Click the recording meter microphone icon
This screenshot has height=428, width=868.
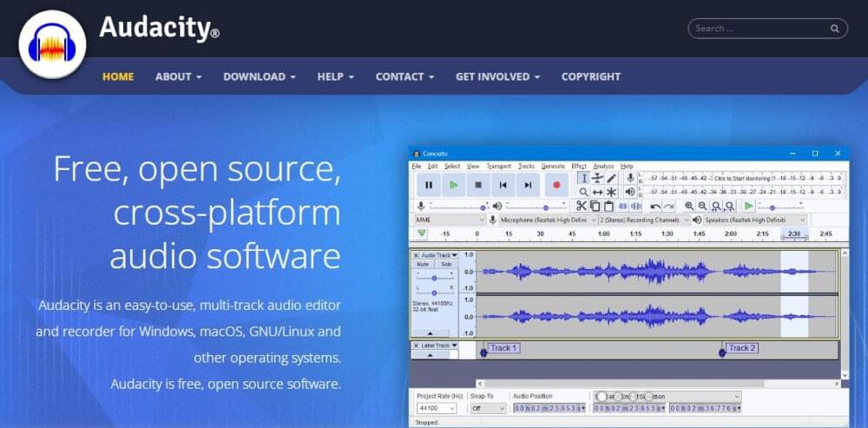click(x=630, y=178)
